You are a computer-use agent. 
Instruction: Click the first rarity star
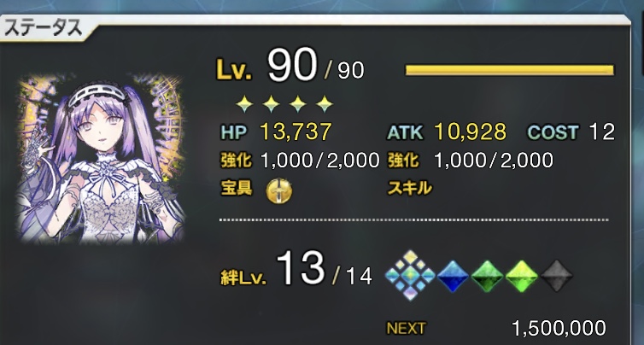tap(244, 104)
